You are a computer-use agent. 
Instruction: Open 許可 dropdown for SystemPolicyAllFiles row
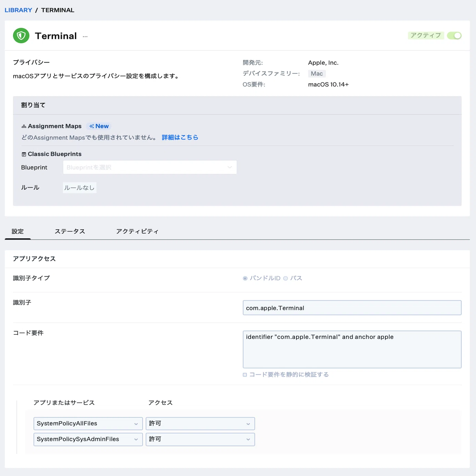click(x=200, y=424)
